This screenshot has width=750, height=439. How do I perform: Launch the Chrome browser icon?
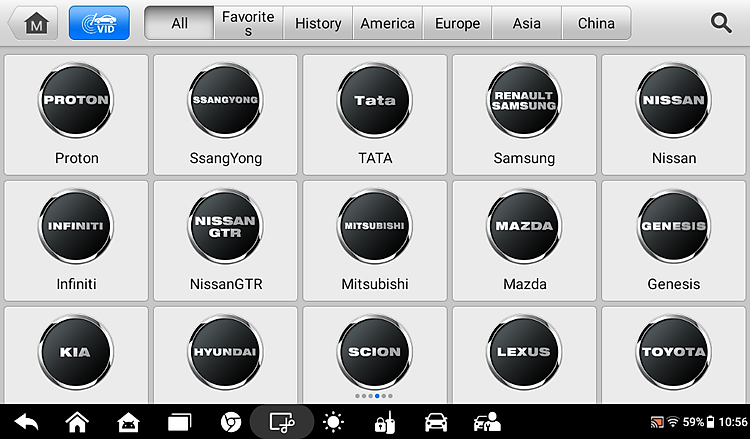[x=231, y=422]
